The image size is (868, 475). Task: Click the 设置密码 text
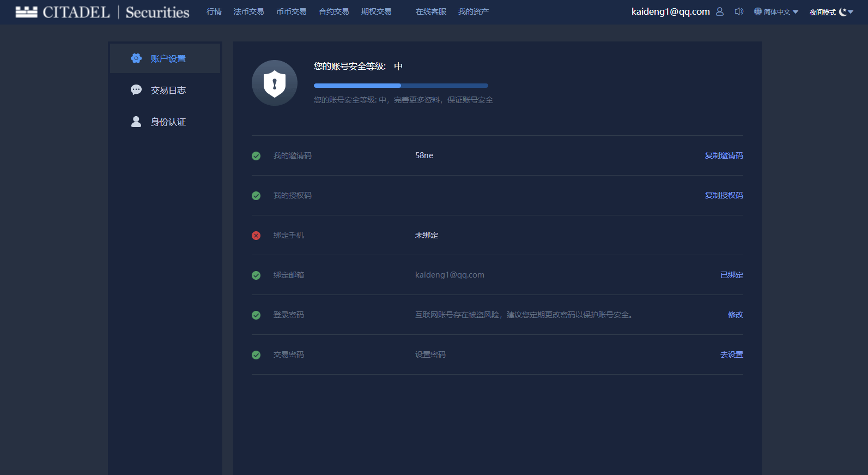(430, 354)
